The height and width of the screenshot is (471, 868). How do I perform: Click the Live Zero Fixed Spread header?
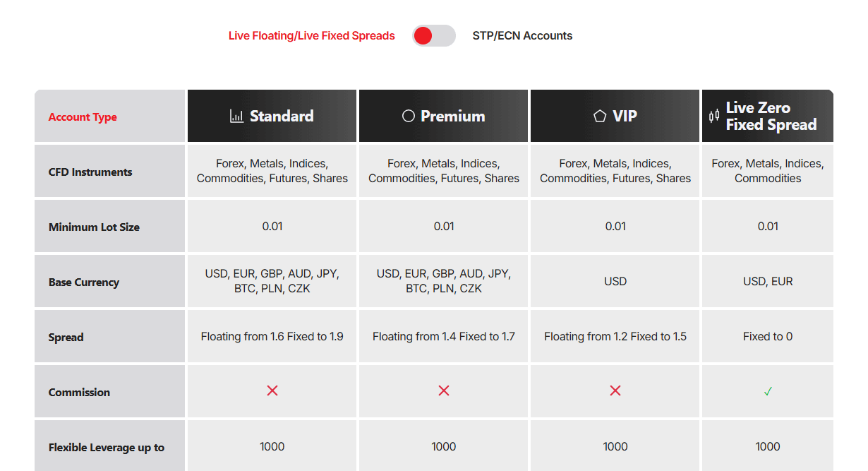(x=768, y=116)
